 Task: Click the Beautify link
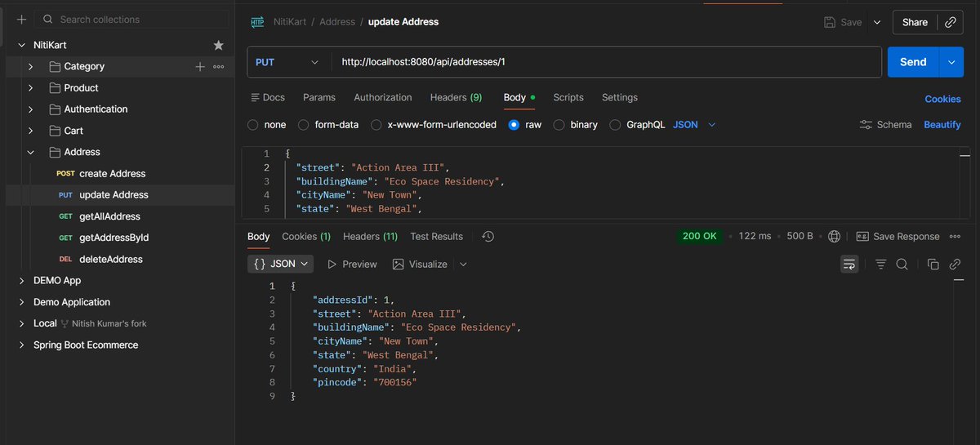pyautogui.click(x=942, y=125)
